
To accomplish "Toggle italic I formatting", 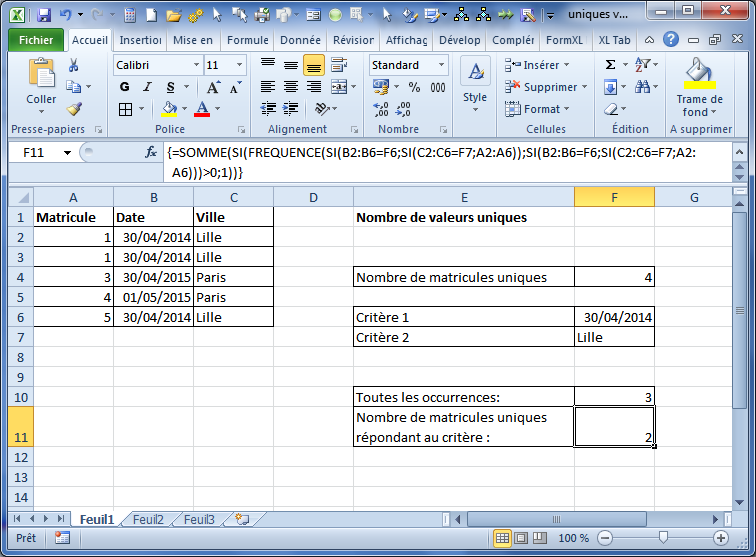I will (147, 87).
